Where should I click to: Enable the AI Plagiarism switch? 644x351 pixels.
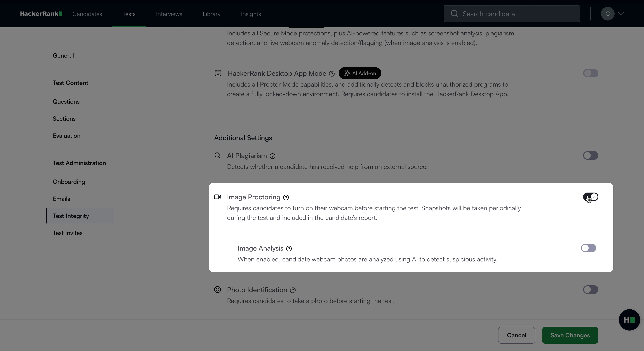pos(591,156)
